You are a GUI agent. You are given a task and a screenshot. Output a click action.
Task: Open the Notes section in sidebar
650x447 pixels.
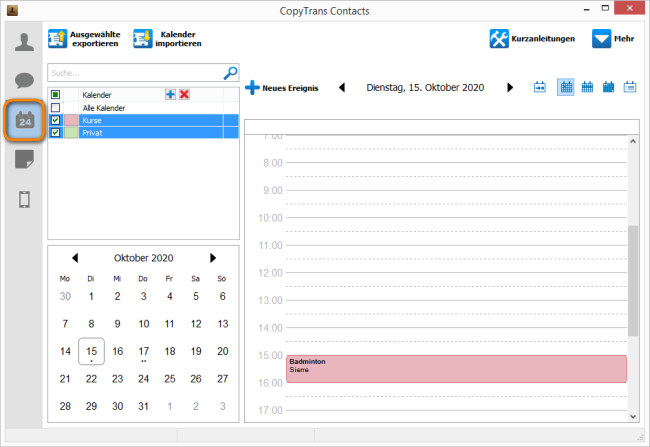(x=24, y=160)
